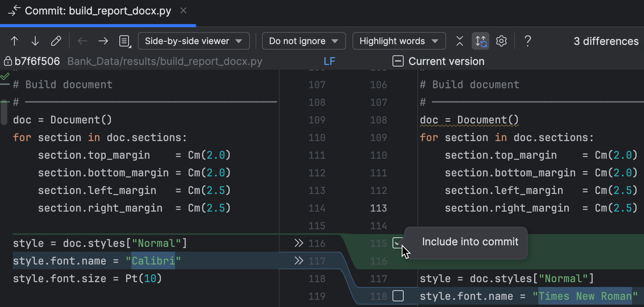The height and width of the screenshot is (307, 644).
Task: Toggle synchronize scrolling button
Action: pos(481,41)
